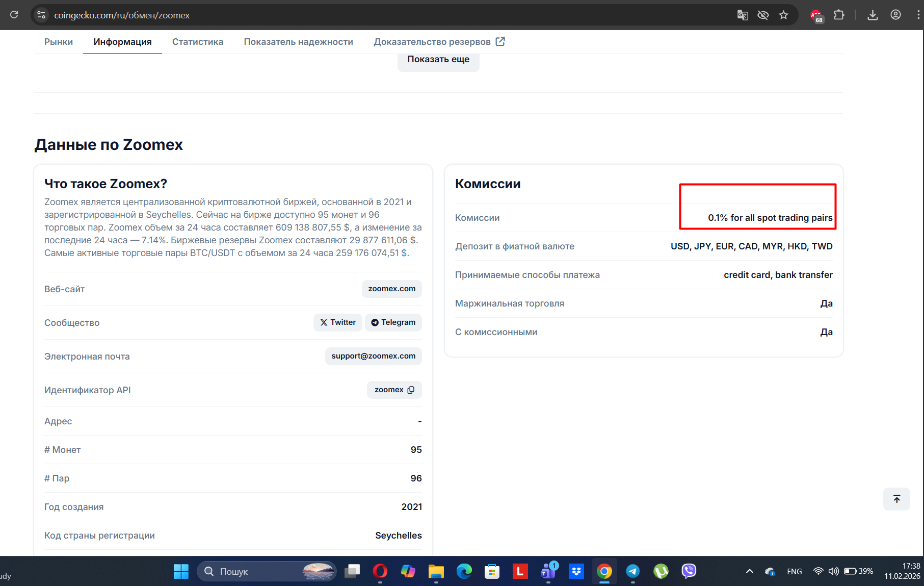
Task: Switch to the Рынки tab
Action: [x=59, y=42]
